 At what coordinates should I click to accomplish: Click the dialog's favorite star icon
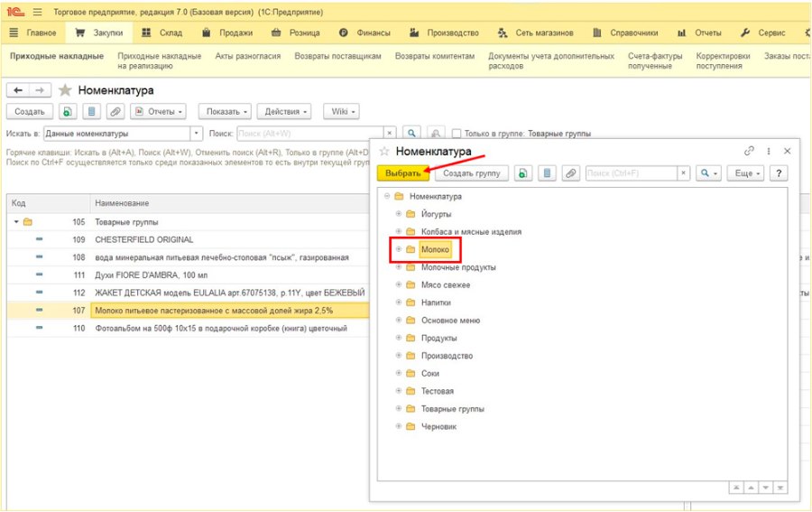pyautogui.click(x=384, y=152)
